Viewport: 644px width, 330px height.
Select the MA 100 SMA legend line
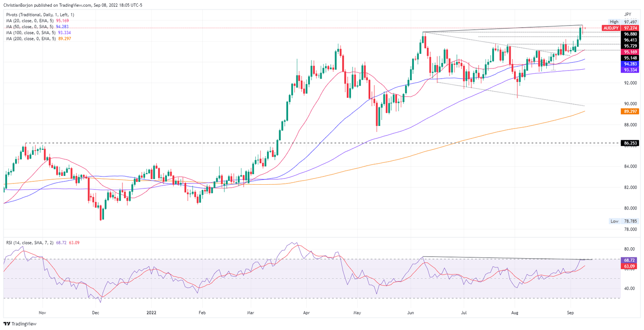click(x=39, y=32)
